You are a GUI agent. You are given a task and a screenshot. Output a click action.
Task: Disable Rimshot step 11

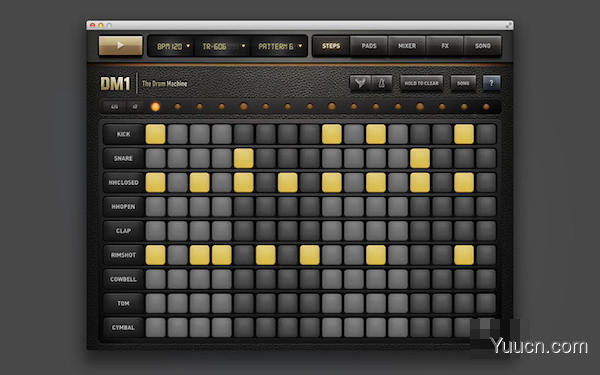tap(376, 255)
